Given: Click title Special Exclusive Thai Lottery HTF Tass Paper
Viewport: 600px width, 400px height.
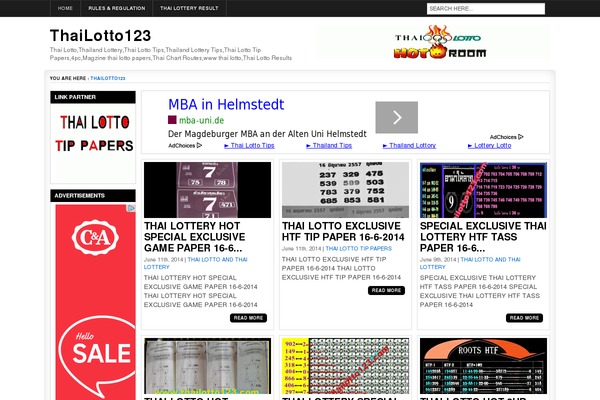Looking at the screenshot, I should coord(483,237).
